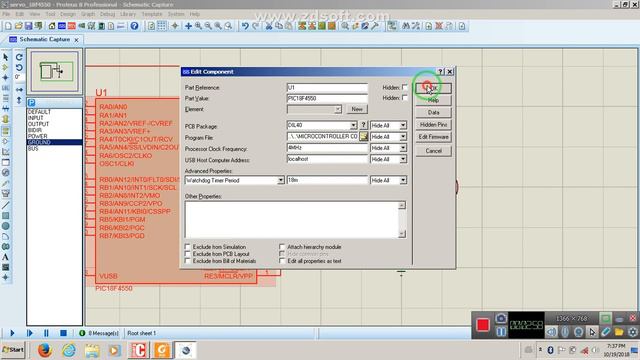Open the PCB Package dropdown

[x=353, y=125]
